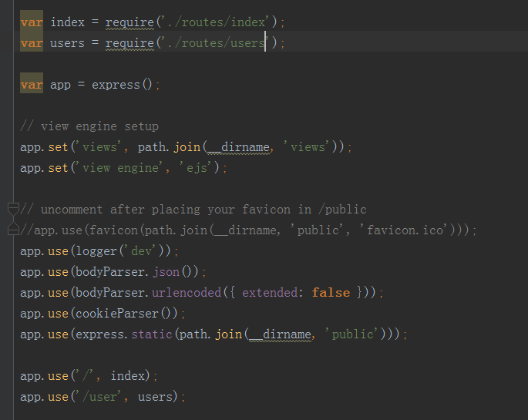This screenshot has height=420, width=528.
Task: Click 'index' argument in app.use('/', index)
Action: pyautogui.click(x=128, y=375)
